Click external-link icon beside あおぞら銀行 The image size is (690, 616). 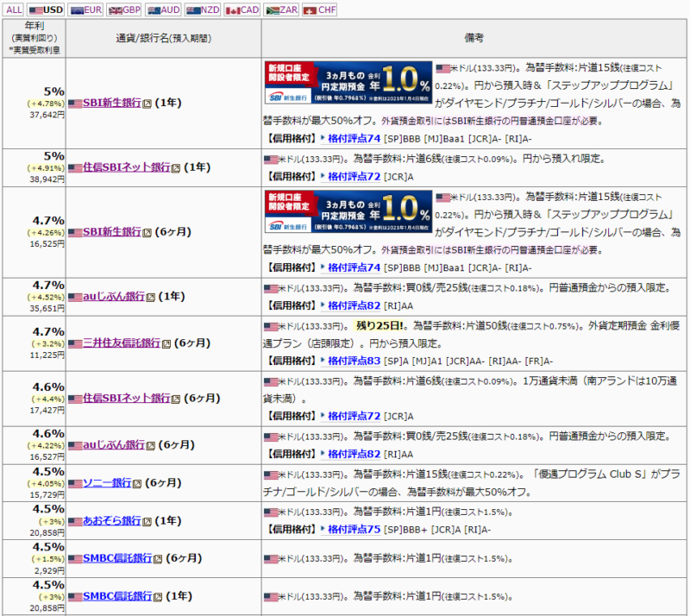pyautogui.click(x=147, y=521)
